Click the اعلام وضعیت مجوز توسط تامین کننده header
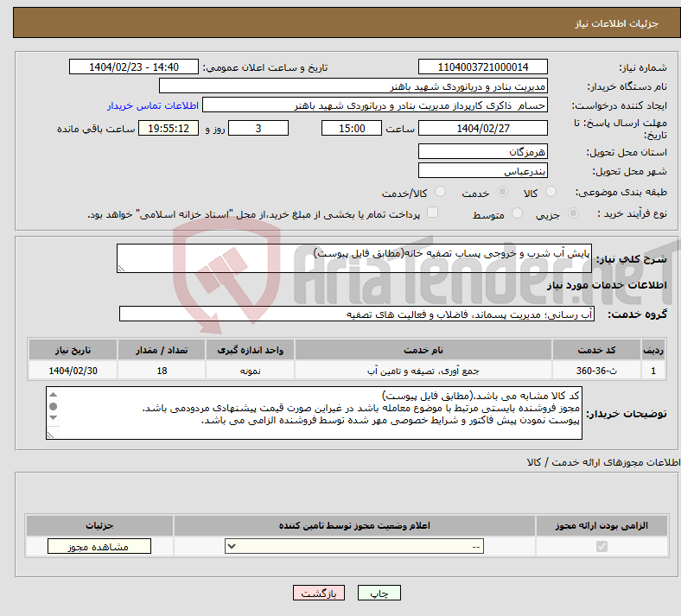 click(354, 525)
